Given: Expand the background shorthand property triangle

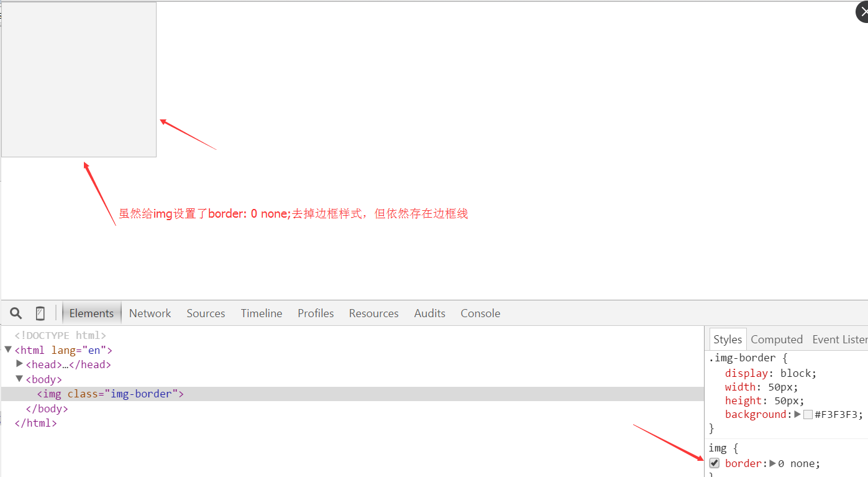Looking at the screenshot, I should [x=797, y=414].
